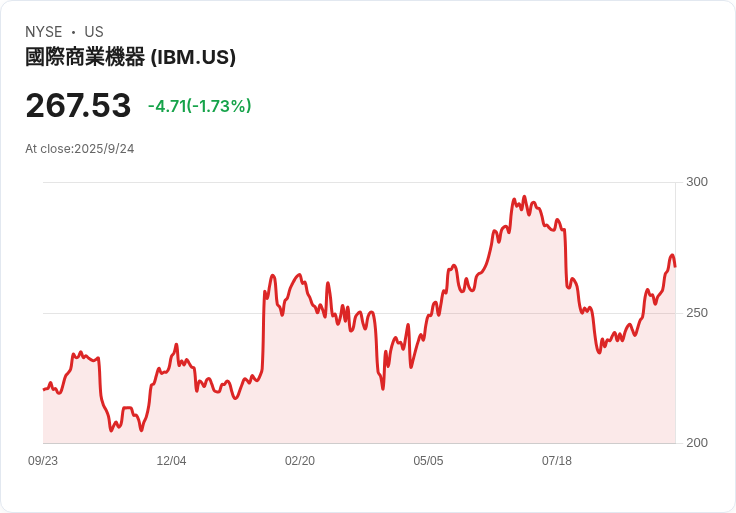This screenshot has width=736, height=513.
Task: Click the NYSE exchange label
Action: point(44,32)
